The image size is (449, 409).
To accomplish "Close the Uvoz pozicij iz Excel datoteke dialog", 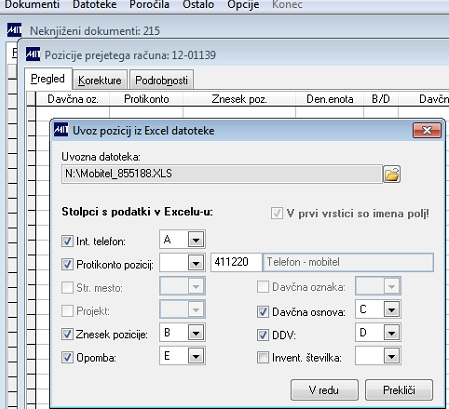I will (427, 130).
